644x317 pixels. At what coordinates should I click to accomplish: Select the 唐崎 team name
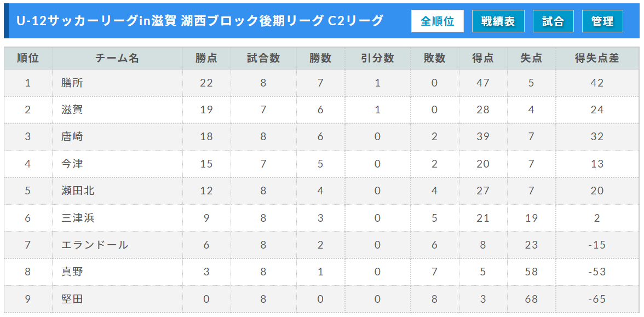(72, 137)
